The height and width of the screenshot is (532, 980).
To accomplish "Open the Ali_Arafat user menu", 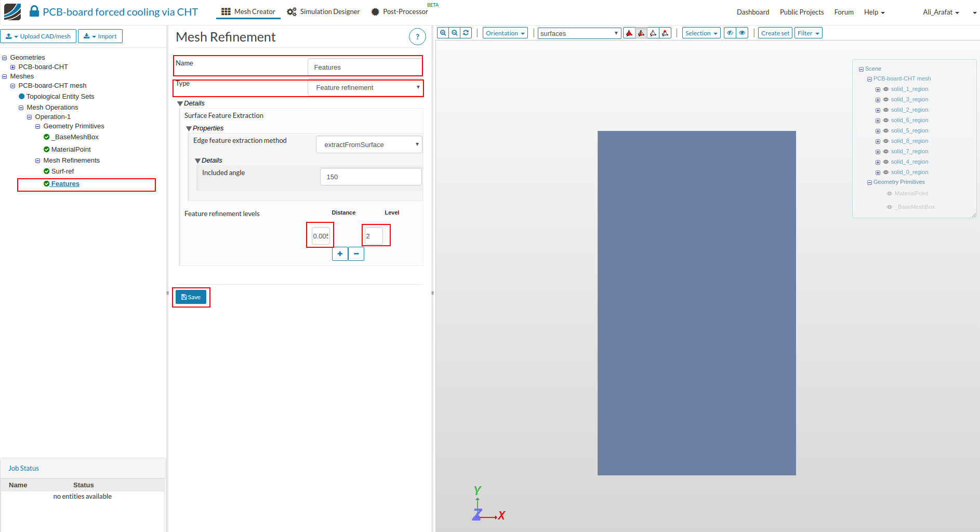I will click(x=941, y=12).
